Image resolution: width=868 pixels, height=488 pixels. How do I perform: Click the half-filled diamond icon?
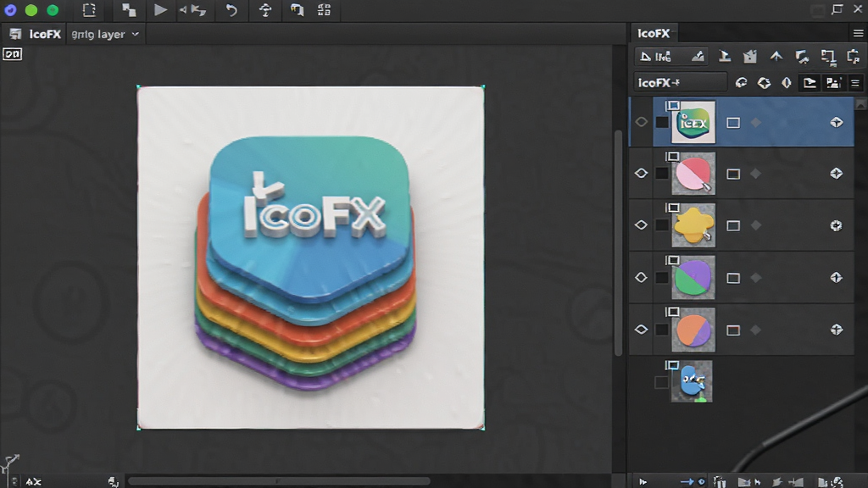coord(787,83)
